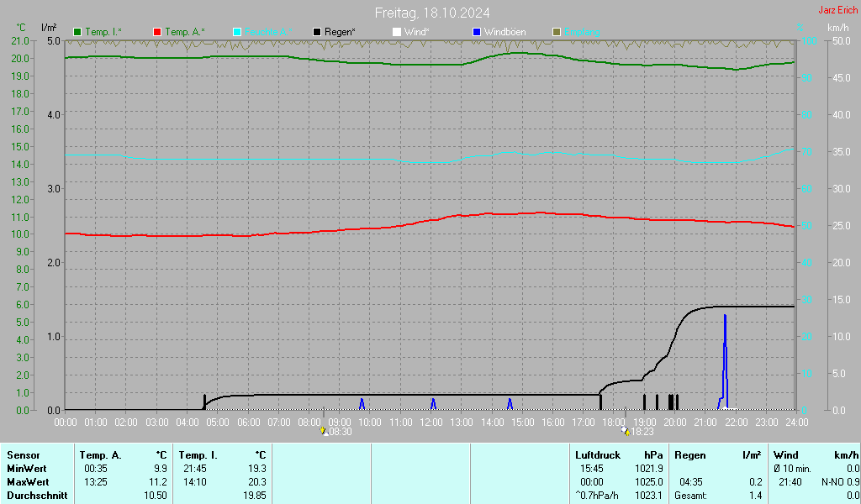This screenshot has height=504, width=861.
Task: Click the 'Temp. I.*' legend label
Action: pos(103,33)
